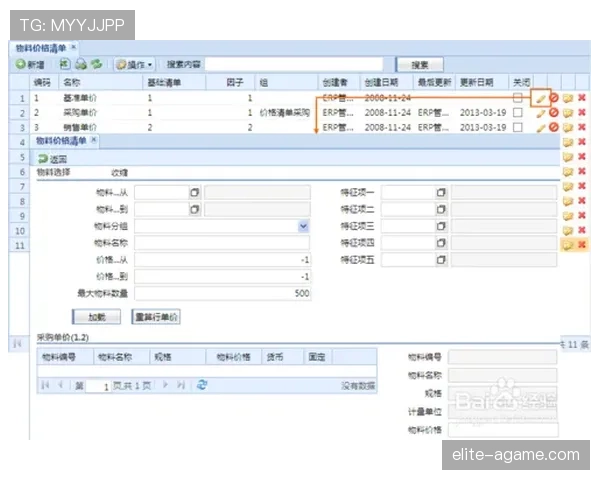Toggle 关闭 checkbox for 销售单价 row
600x480 pixels.
coord(518,127)
